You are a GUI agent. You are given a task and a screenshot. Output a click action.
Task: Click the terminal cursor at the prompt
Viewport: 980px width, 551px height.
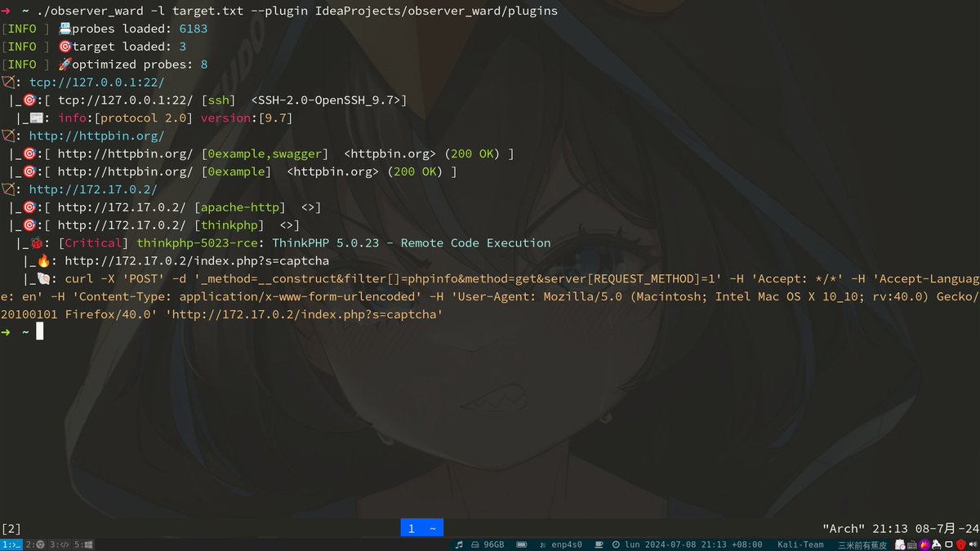pyautogui.click(x=39, y=331)
